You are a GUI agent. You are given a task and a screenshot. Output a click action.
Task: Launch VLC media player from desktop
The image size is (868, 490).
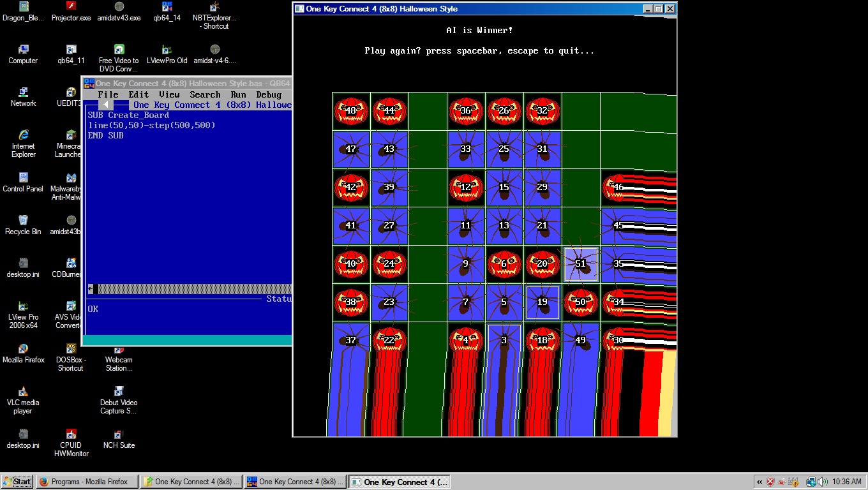pos(23,392)
